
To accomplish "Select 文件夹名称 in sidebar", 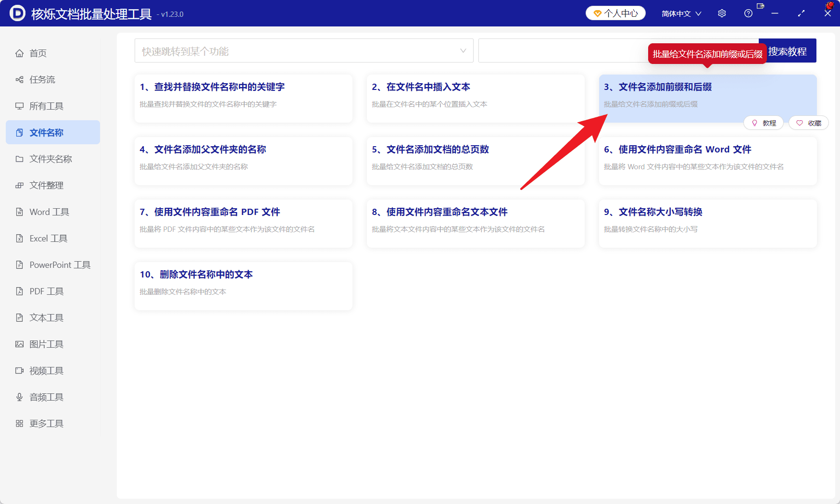I will 53,159.
